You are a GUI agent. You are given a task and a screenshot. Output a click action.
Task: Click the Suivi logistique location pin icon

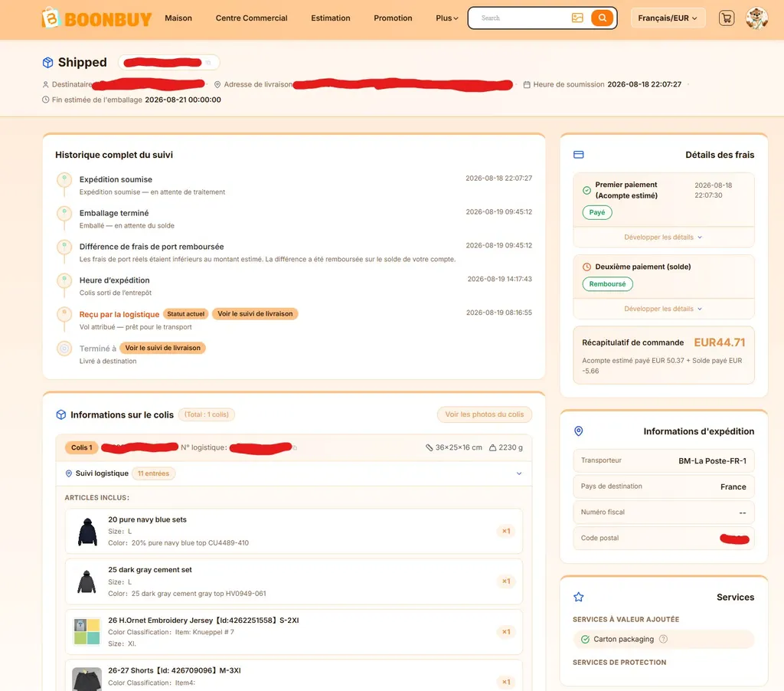69,473
